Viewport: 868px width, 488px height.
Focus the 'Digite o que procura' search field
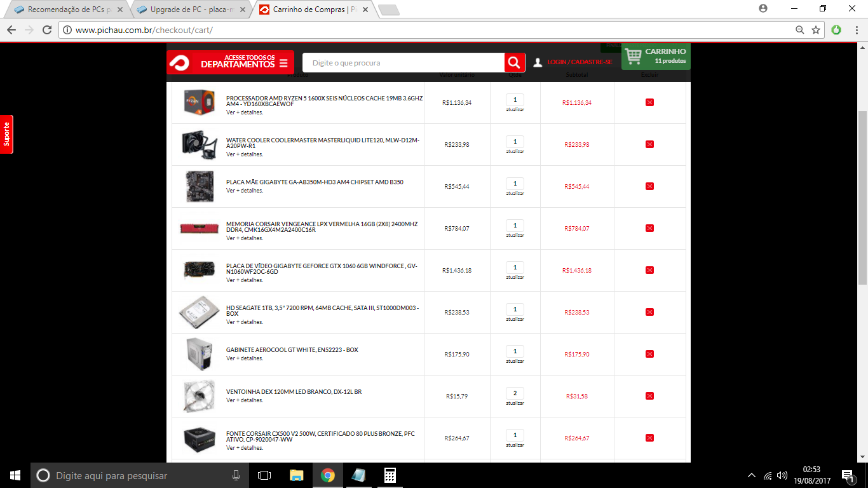pyautogui.click(x=403, y=63)
